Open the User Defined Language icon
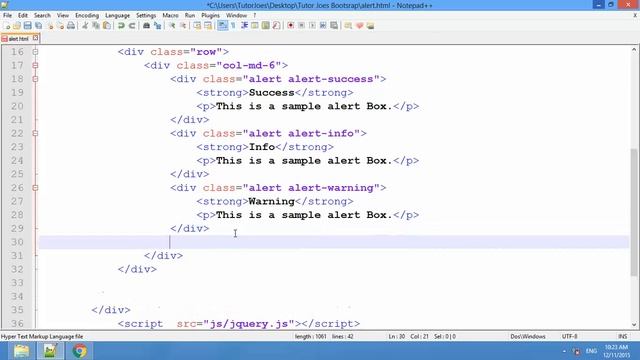640x360 pixels. [255, 26]
